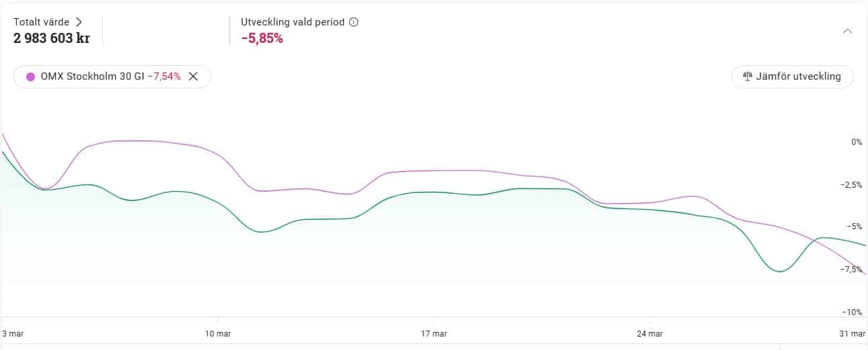868x350 pixels.
Task: Click the purple dot on the OMX chip
Action: (30, 76)
